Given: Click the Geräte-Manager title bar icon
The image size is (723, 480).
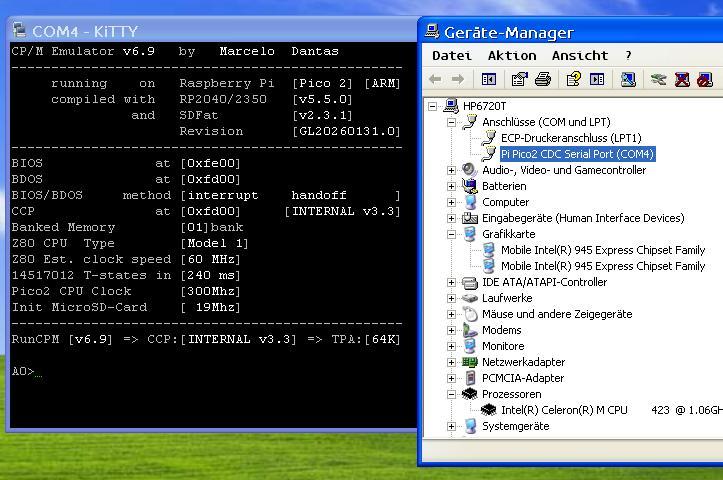Looking at the screenshot, I should tap(432, 31).
